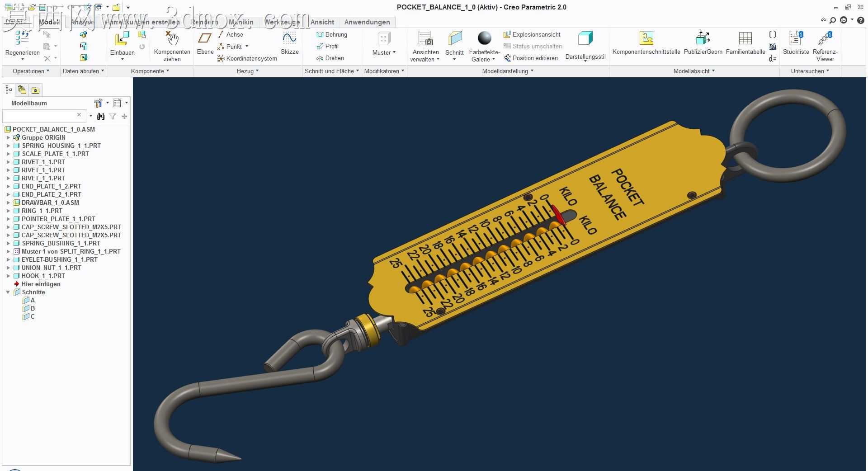Click the Muster pattern icon
This screenshot has width=868, height=471.
[x=384, y=38]
